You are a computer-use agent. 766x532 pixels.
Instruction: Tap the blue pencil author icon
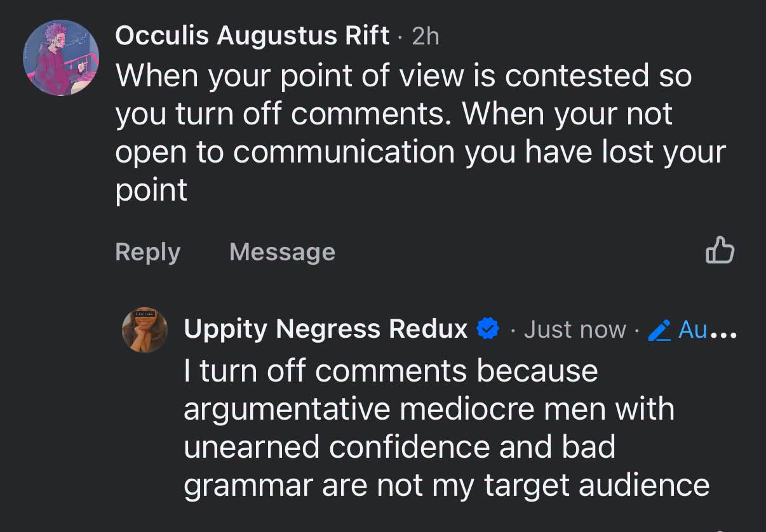pos(659,329)
